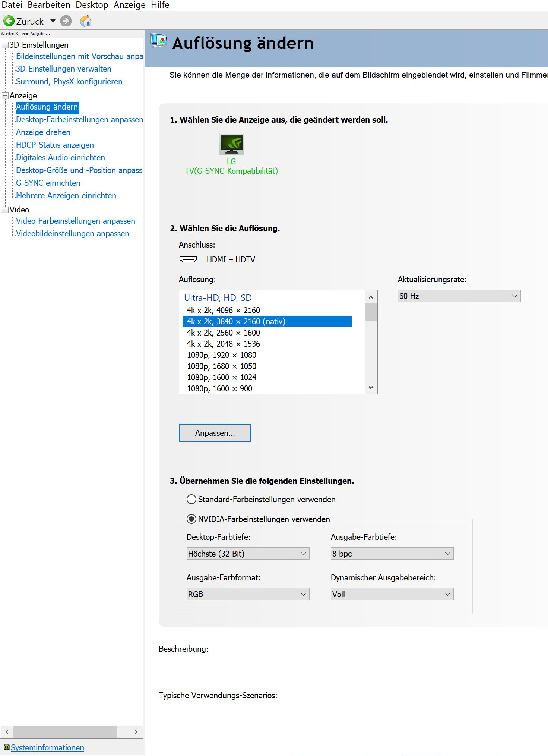Click the resolution list scrollbar thumb
Viewport: 548px width, 756px height.
371,312
